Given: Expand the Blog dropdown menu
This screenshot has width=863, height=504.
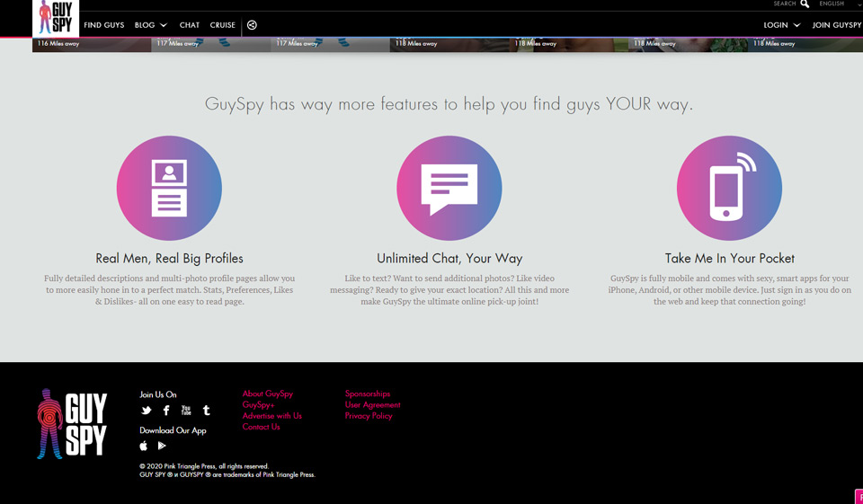Looking at the screenshot, I should (150, 25).
